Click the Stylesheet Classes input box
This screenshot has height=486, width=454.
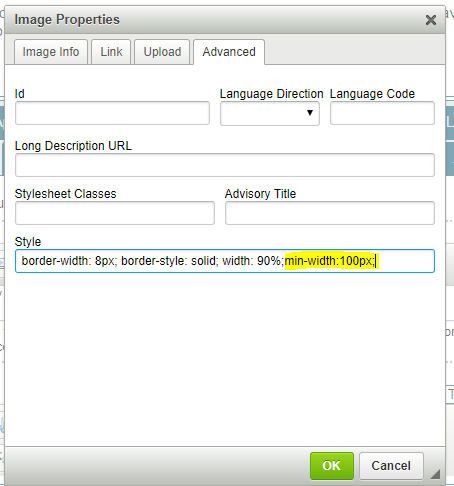(115, 213)
